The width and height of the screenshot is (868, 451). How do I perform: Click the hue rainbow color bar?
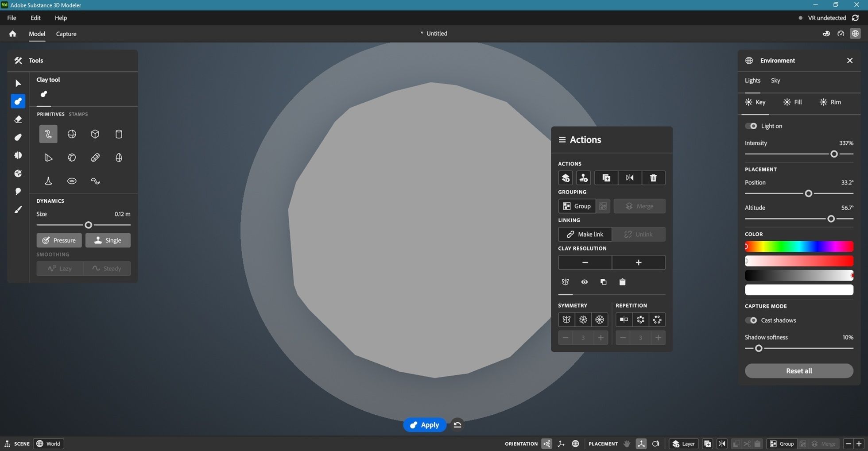click(799, 247)
